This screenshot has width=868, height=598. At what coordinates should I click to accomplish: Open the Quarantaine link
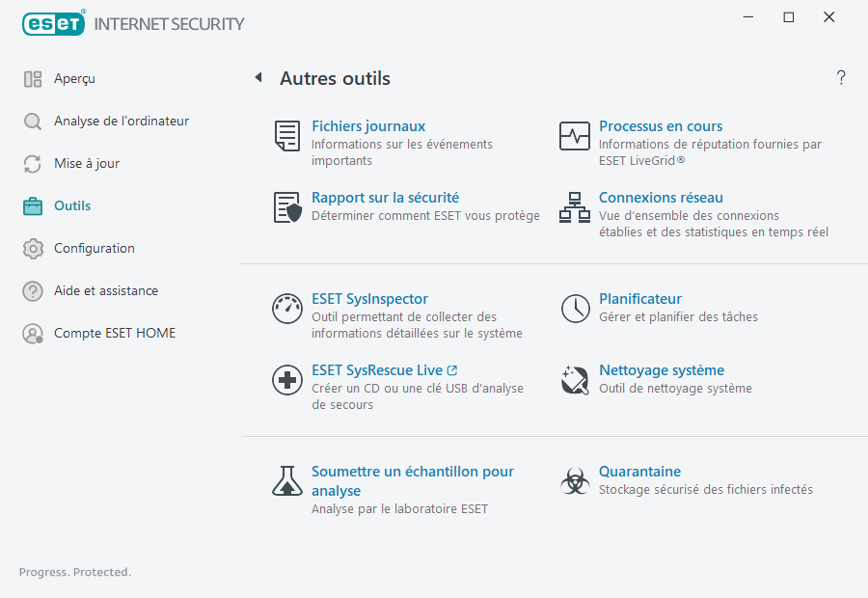pyautogui.click(x=640, y=472)
